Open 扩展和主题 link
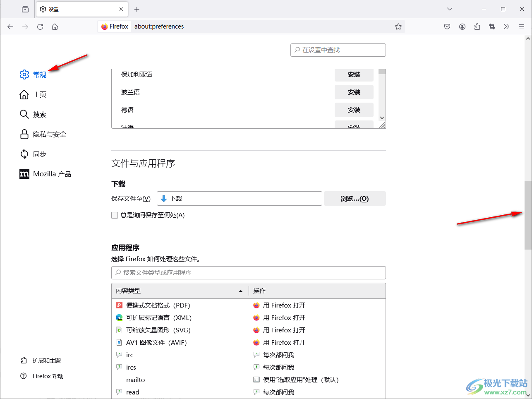This screenshot has width=532, height=399. pos(41,361)
